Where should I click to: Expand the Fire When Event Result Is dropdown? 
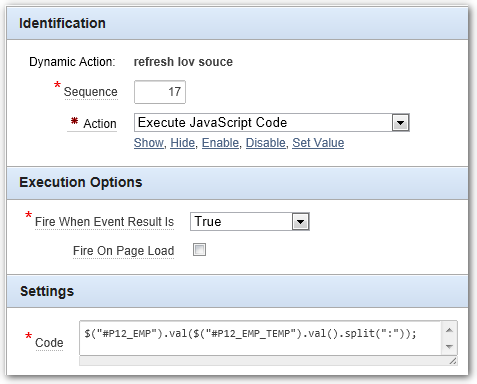[300, 222]
